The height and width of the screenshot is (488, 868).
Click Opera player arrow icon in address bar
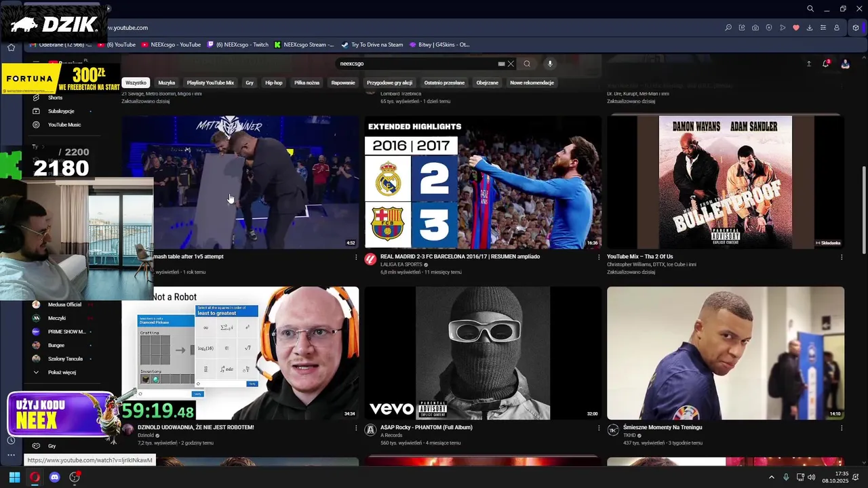[x=783, y=28]
